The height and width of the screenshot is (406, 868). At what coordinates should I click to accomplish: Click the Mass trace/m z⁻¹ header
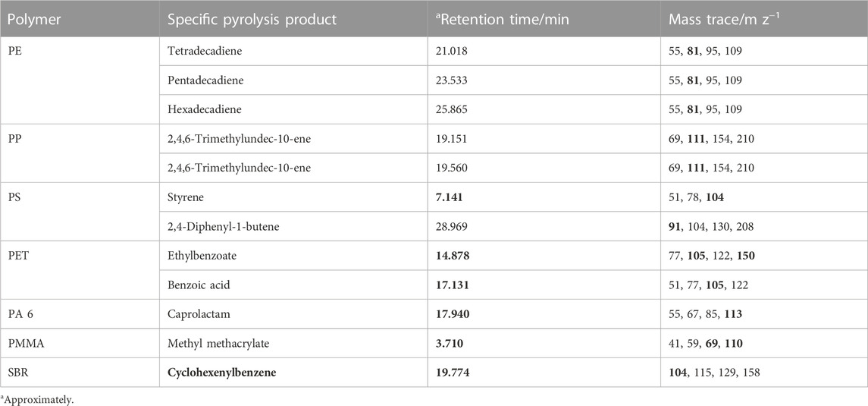click(713, 19)
